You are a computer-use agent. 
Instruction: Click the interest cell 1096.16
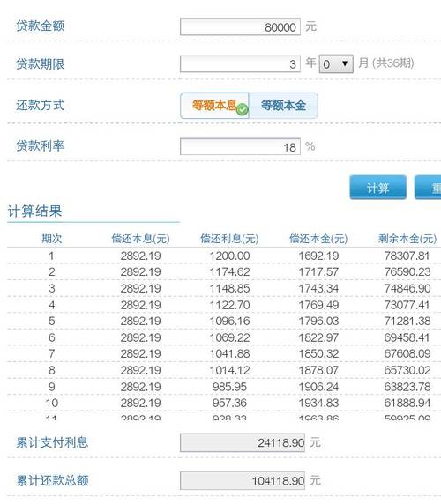tap(229, 321)
